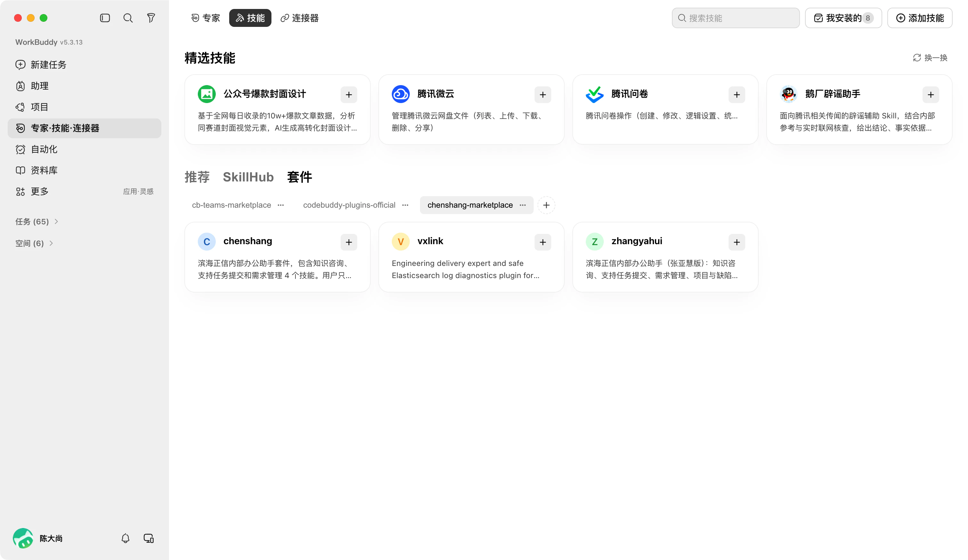Open 鹅厂辟谣助手 penguin icon
The width and height of the screenshot is (968, 560).
(789, 94)
